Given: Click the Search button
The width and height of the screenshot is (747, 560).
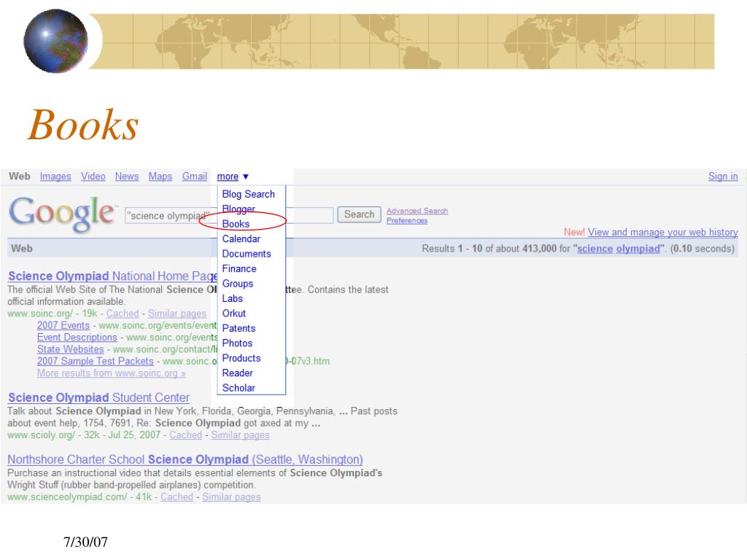Looking at the screenshot, I should [x=359, y=215].
